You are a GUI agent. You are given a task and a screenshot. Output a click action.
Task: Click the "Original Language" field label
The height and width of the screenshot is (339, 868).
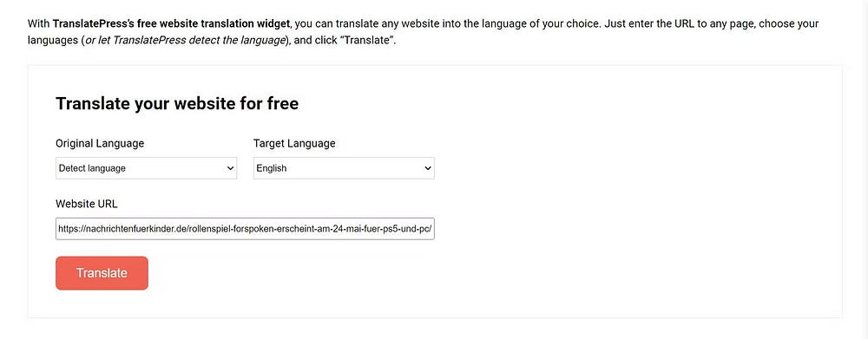click(100, 143)
